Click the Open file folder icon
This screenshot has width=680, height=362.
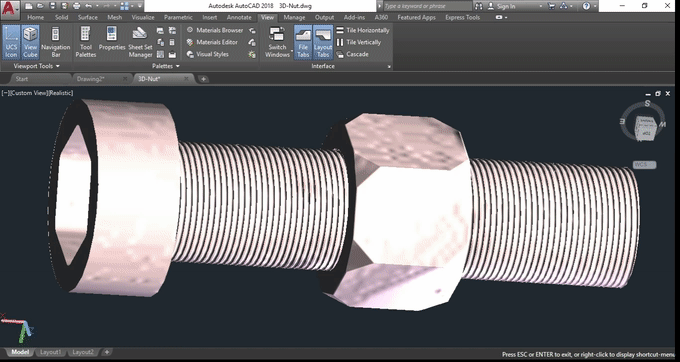40,6
